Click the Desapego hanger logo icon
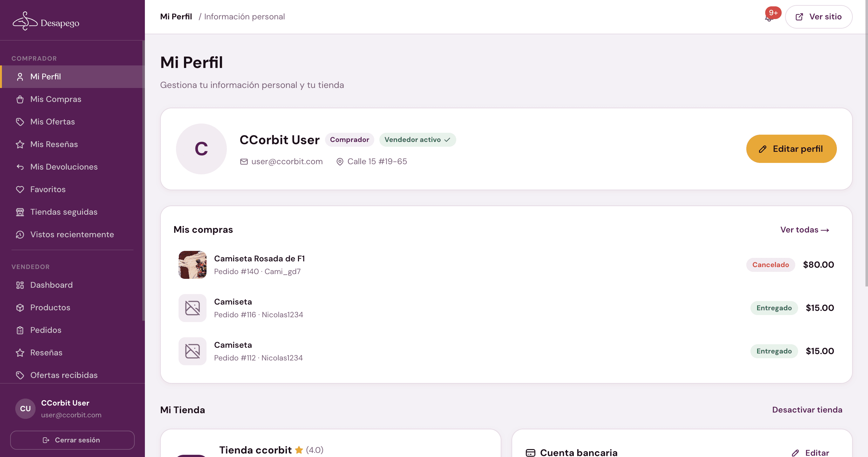This screenshot has width=868, height=457. coord(25,21)
